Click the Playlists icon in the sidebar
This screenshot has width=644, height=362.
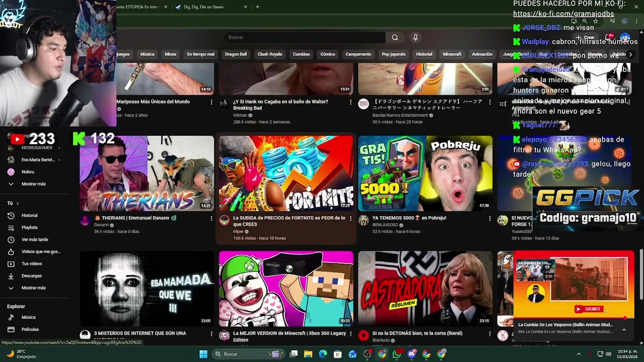(11, 228)
